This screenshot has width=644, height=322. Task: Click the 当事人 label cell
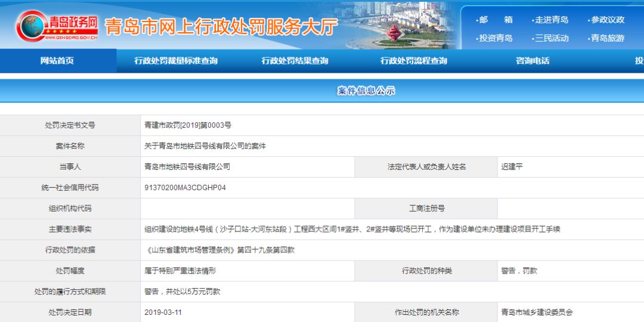click(70, 167)
